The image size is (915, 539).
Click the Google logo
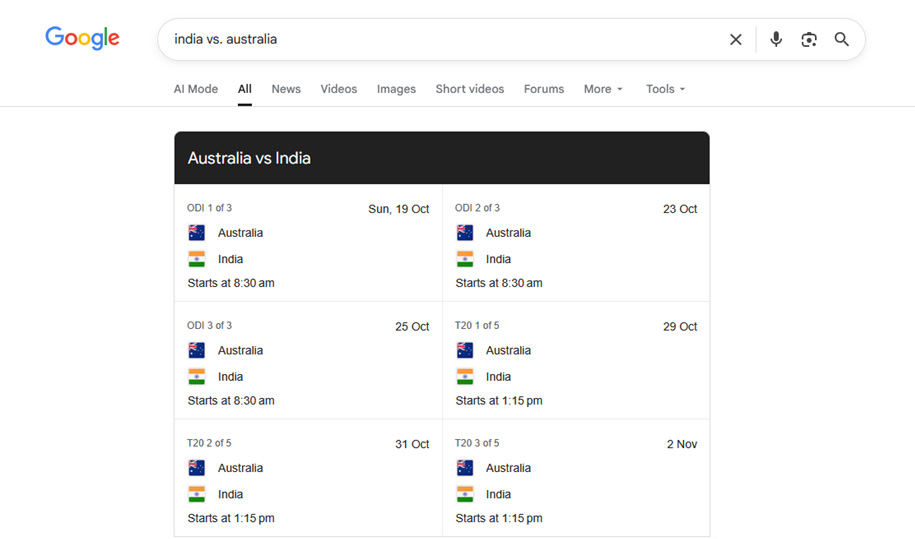[82, 38]
